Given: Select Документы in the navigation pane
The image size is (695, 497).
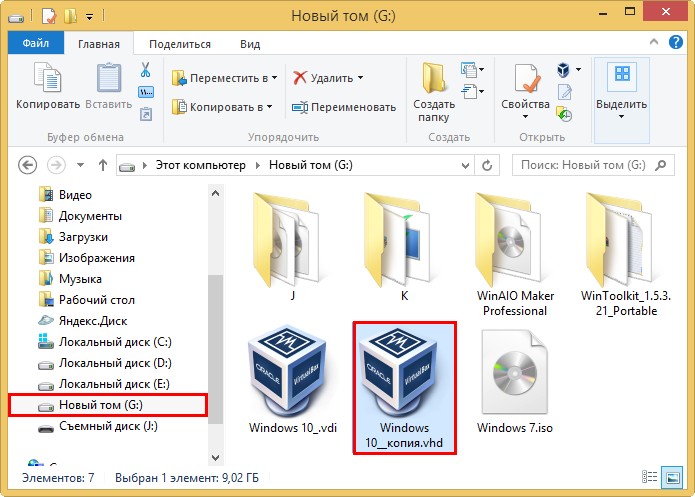Looking at the screenshot, I should pos(79,216).
